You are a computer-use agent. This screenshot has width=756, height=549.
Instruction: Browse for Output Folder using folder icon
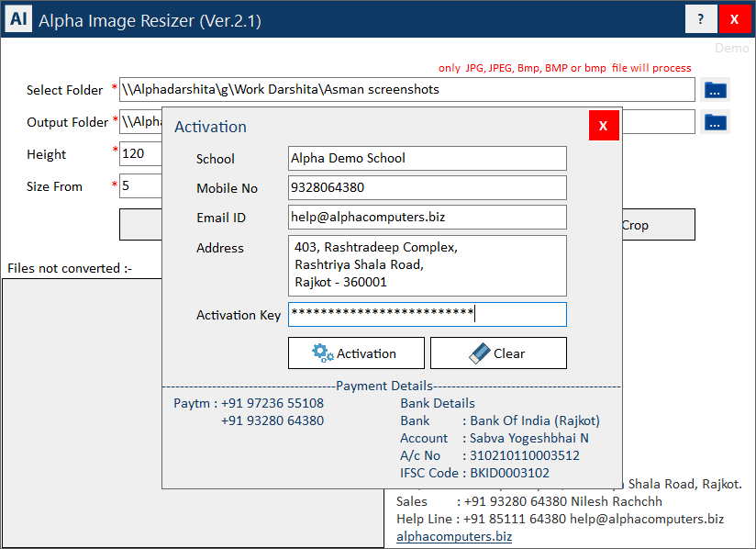pos(716,122)
